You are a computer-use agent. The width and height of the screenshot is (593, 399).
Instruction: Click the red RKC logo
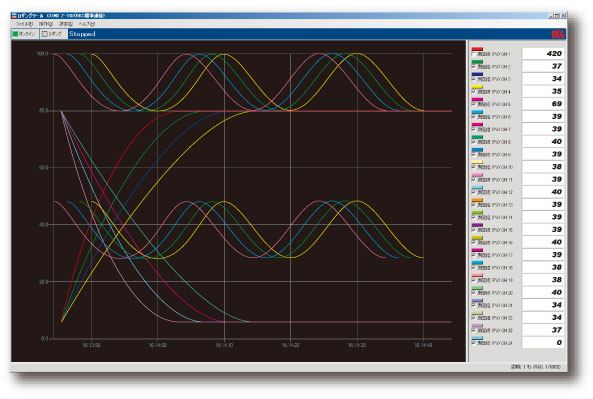coord(557,34)
